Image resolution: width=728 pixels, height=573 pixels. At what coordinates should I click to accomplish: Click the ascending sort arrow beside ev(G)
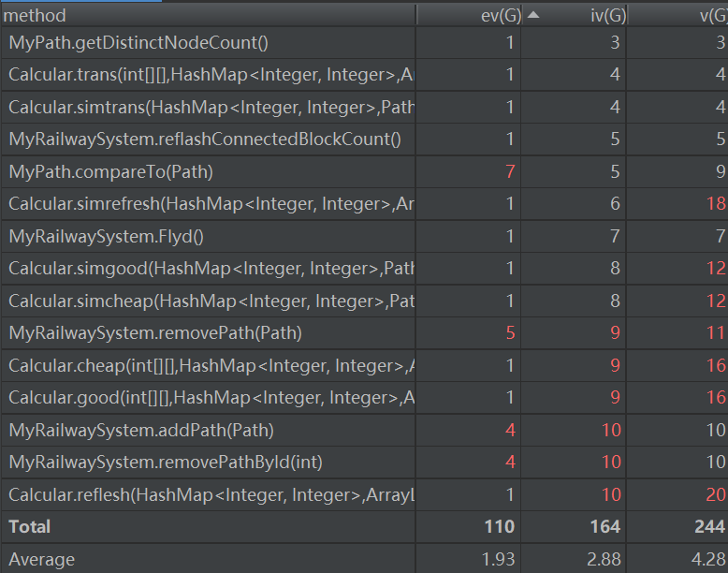(x=533, y=15)
